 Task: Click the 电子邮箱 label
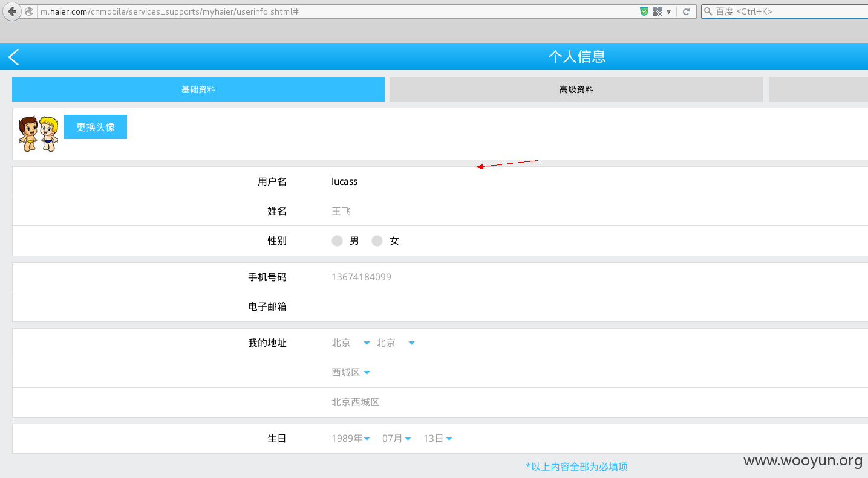[x=267, y=306]
